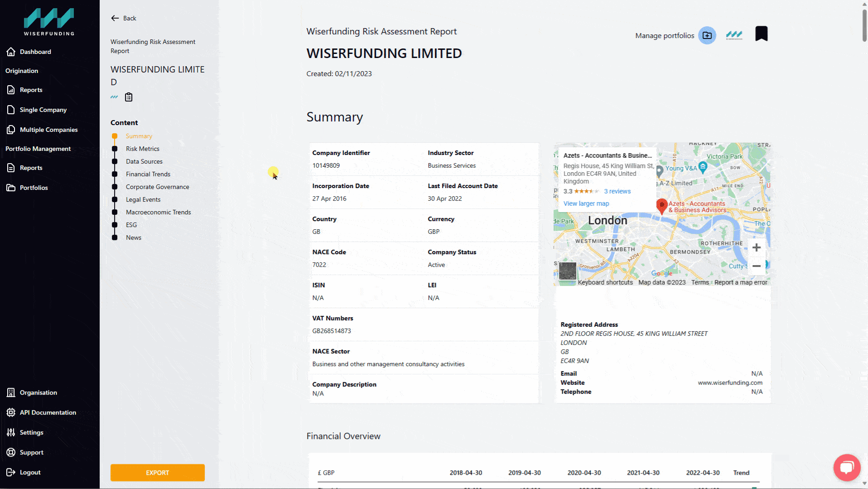Click the Google logo on map
868x489 pixels.
(x=662, y=273)
